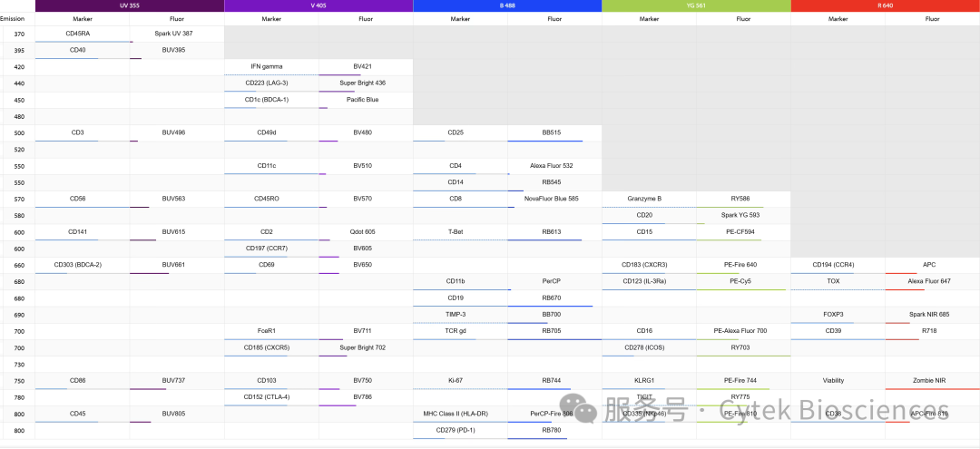Select the Granzyme B marker cell

[650, 200]
